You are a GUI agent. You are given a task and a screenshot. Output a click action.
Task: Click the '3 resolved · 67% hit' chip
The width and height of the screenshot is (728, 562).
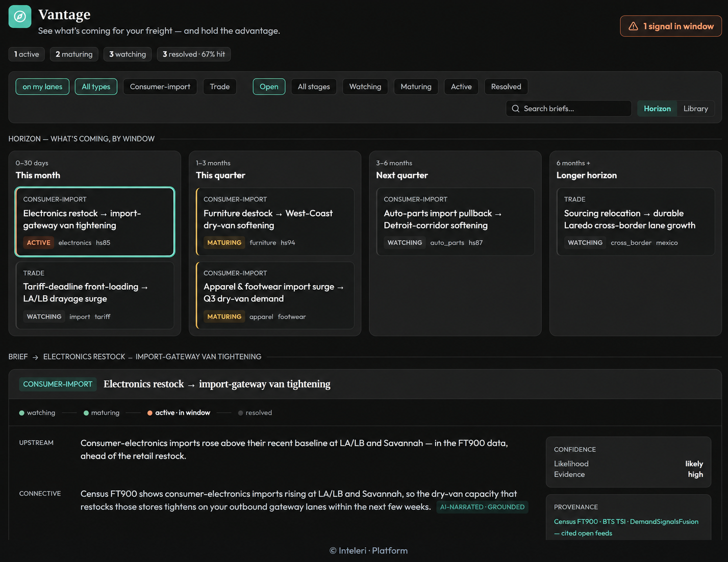(194, 54)
